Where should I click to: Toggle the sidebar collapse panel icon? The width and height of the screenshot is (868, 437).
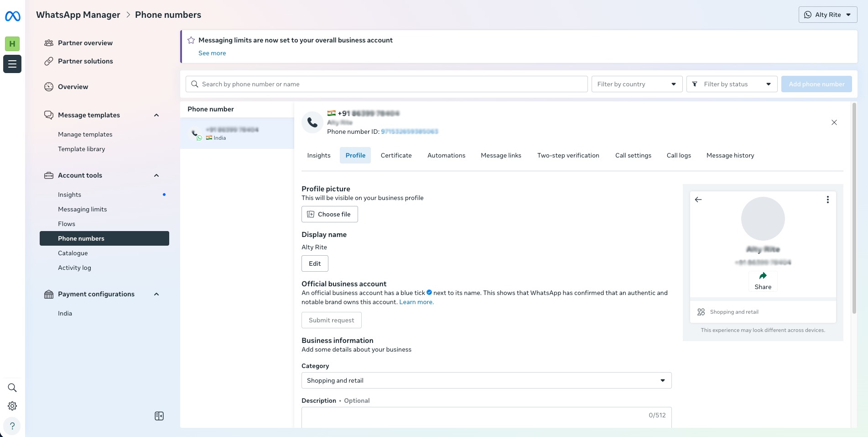coord(159,416)
